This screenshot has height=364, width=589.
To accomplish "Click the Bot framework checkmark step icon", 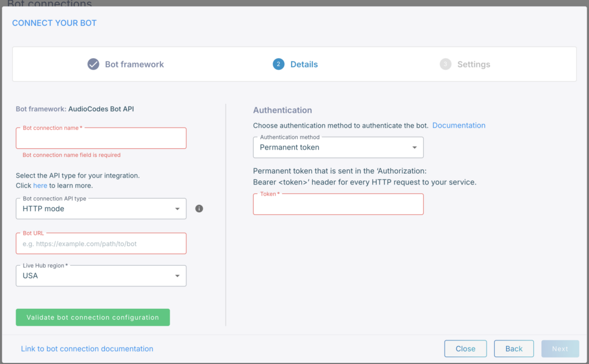I will pyautogui.click(x=93, y=64).
